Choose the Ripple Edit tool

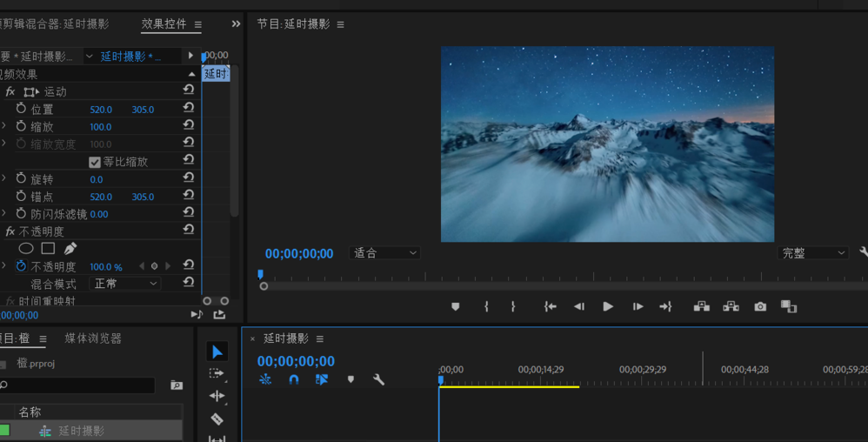217,396
